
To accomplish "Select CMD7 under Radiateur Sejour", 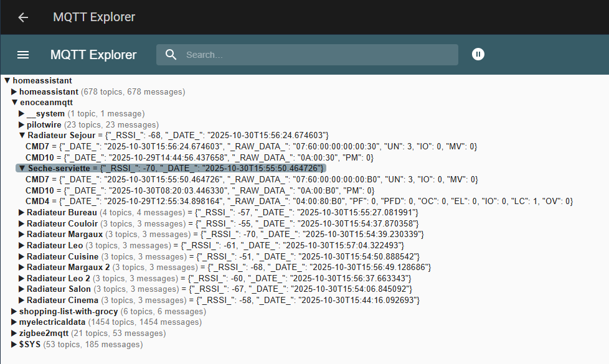I will tap(37, 147).
